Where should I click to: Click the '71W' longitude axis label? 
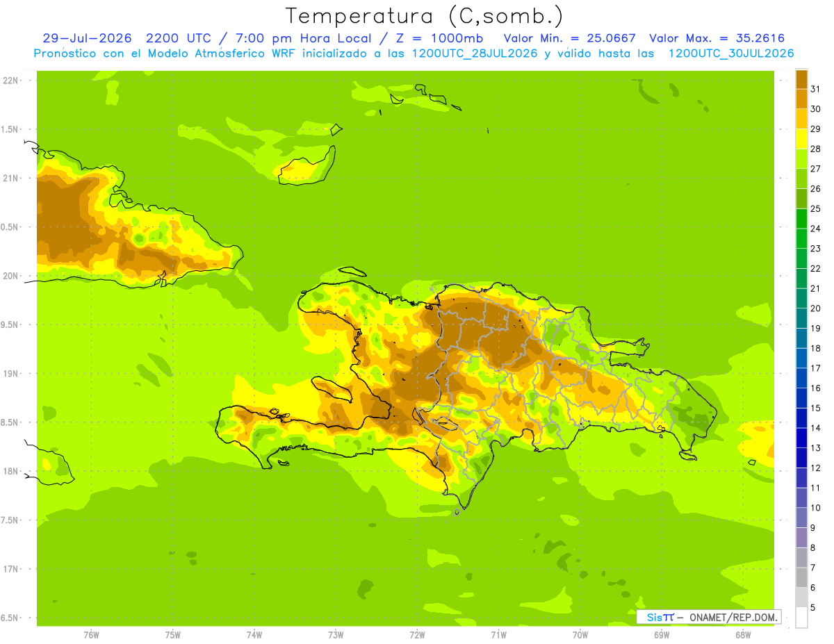coord(498,635)
